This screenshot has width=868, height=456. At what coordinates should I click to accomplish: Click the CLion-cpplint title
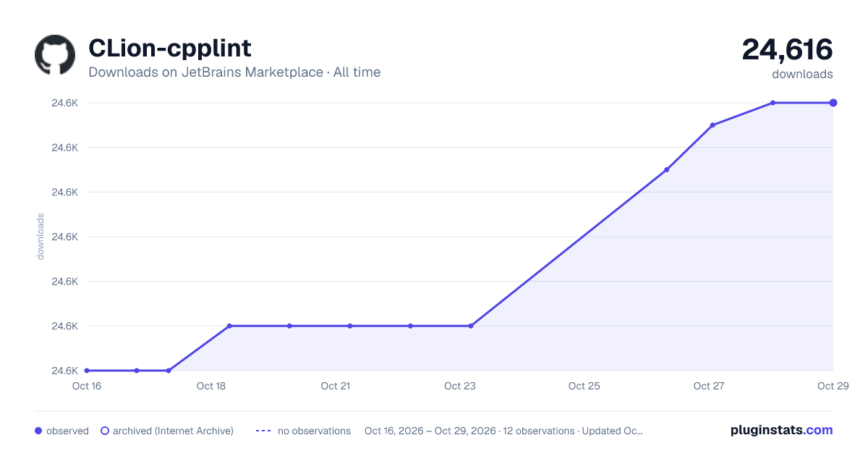[x=170, y=48]
